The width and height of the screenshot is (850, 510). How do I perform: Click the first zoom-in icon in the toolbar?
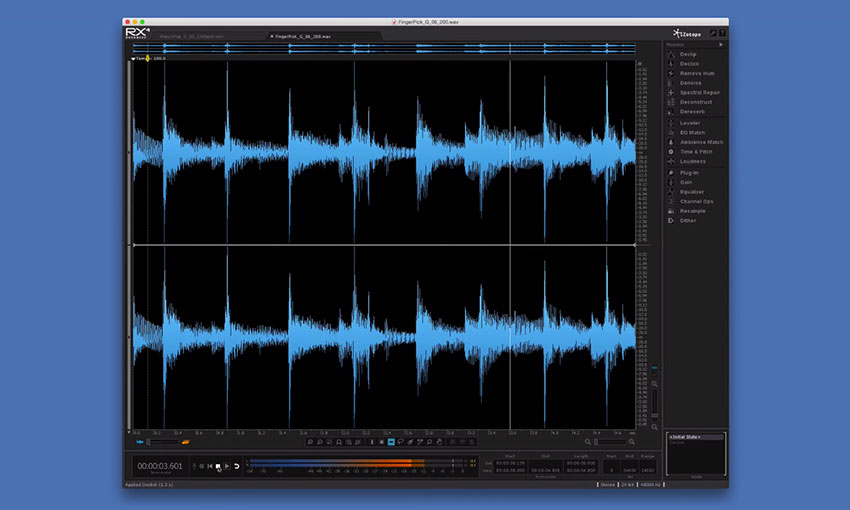310,442
